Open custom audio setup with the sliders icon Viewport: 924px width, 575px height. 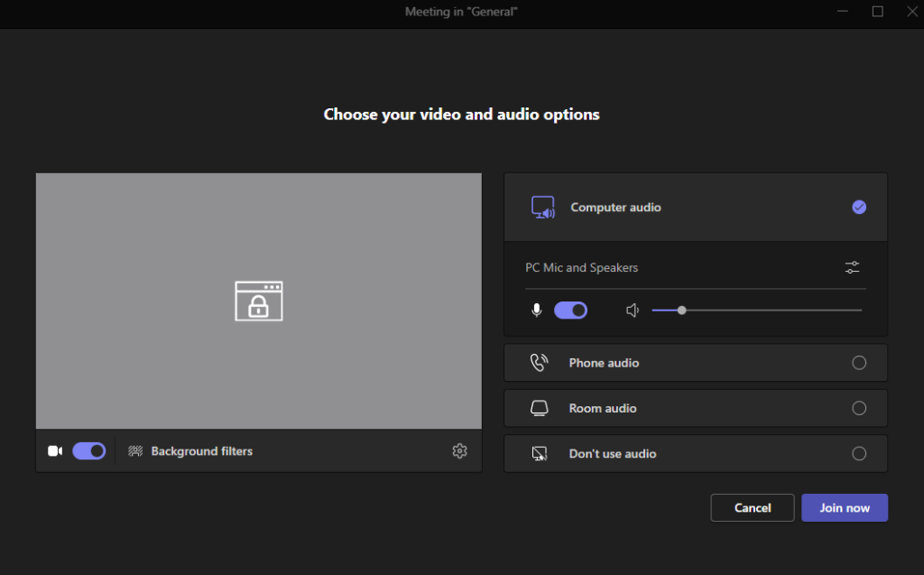pos(851,267)
